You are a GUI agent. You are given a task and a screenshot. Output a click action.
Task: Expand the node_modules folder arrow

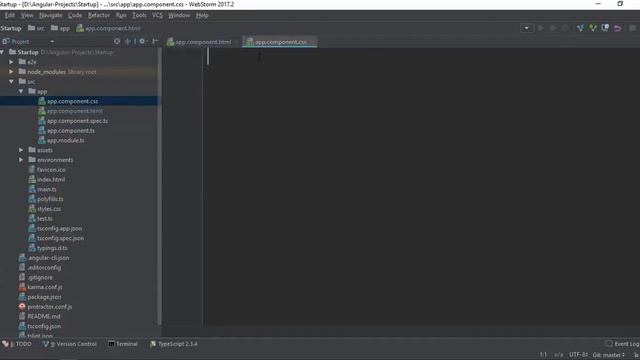tap(11, 71)
